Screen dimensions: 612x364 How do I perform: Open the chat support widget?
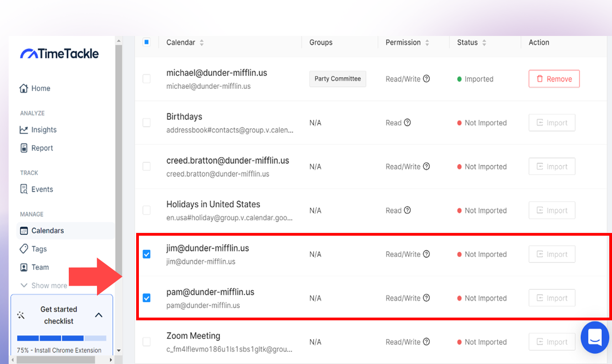coord(595,337)
